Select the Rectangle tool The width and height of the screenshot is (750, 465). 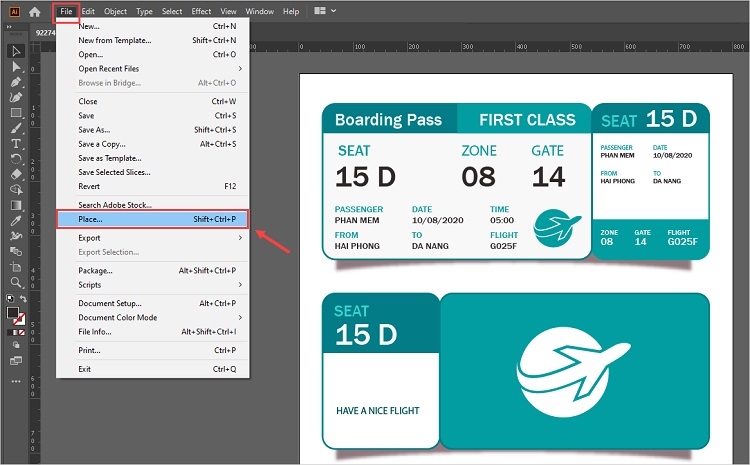click(x=16, y=113)
